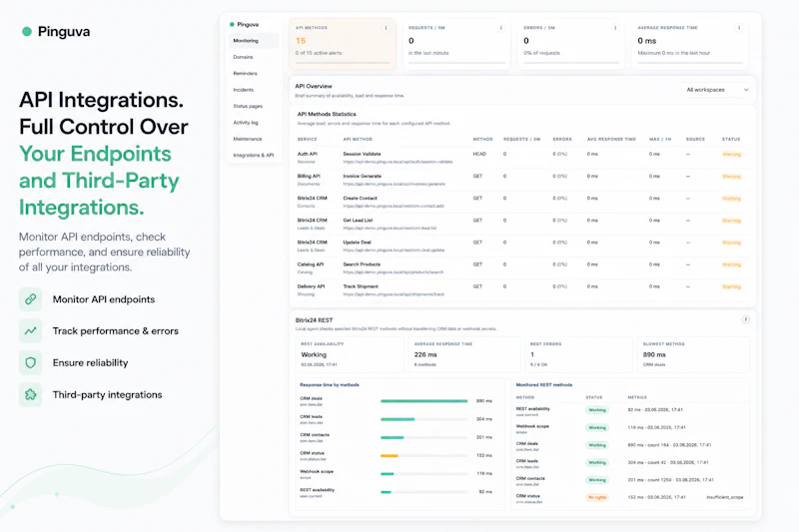
Task: Click Working badge for REST availability method
Action: [x=597, y=410]
